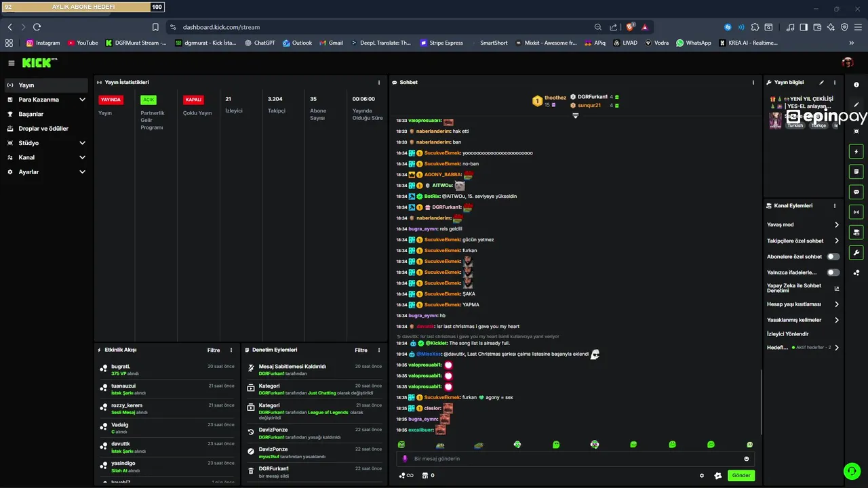The width and height of the screenshot is (868, 488).
Task: Click the note icon in the right toolbar
Action: [856, 171]
